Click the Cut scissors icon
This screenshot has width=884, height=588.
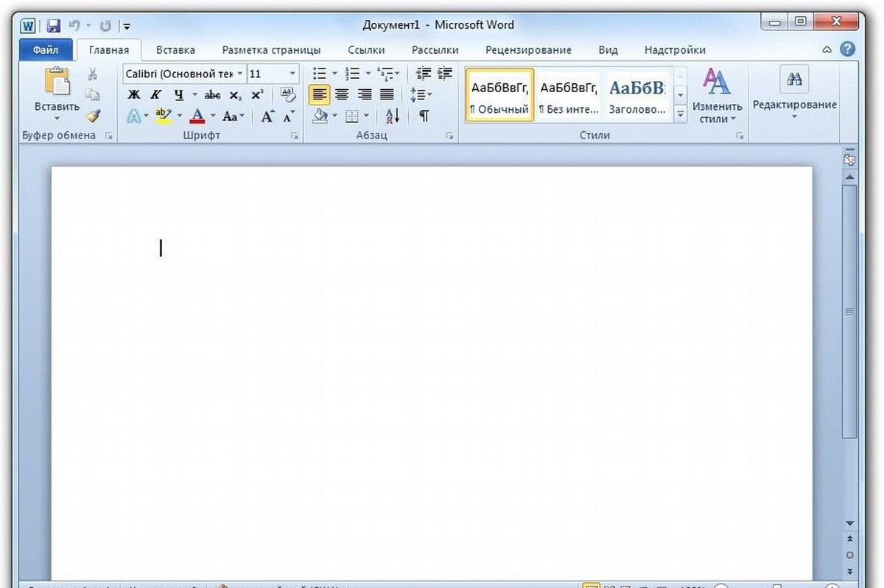coord(92,74)
